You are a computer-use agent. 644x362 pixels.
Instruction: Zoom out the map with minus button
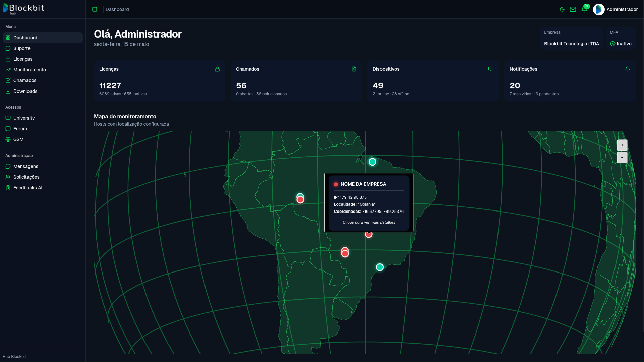622,157
